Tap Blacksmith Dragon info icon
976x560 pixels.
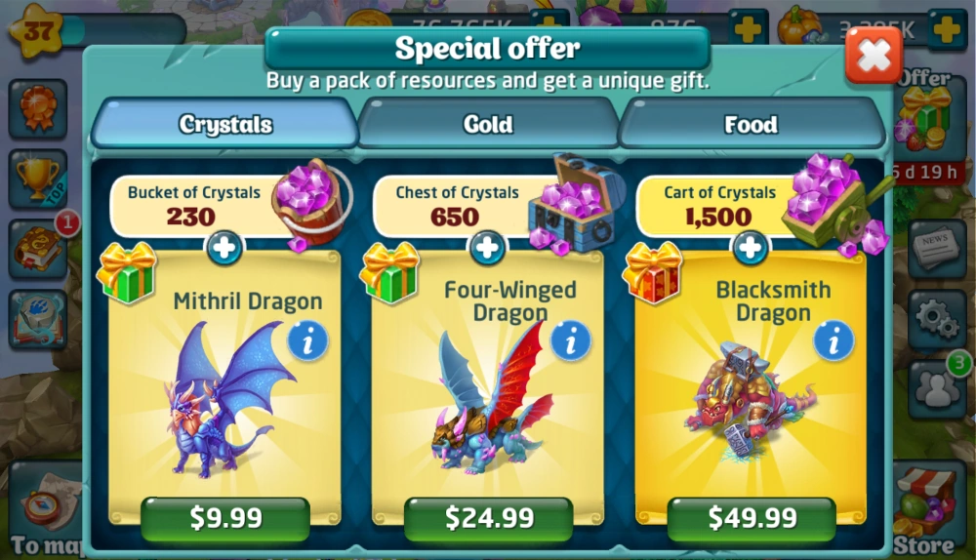pos(834,341)
